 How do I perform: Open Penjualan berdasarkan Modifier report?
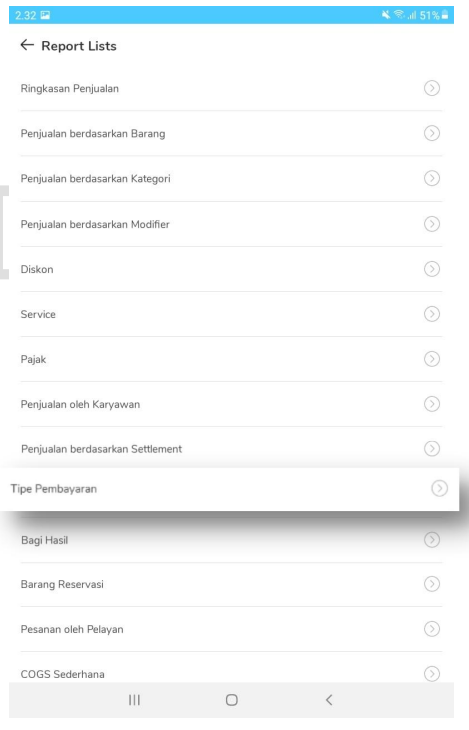[231, 224]
